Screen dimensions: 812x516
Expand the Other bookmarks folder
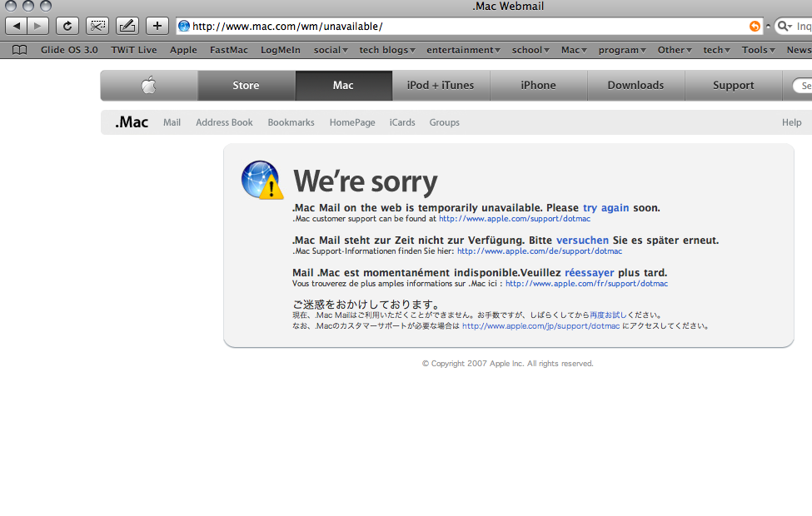pyautogui.click(x=675, y=50)
